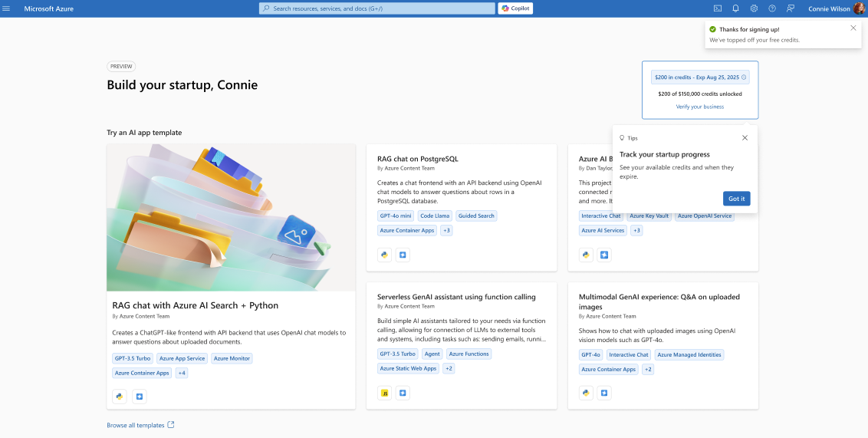Viewport: 868px width, 438px height.
Task: Select the Agent tag
Action: pos(431,354)
